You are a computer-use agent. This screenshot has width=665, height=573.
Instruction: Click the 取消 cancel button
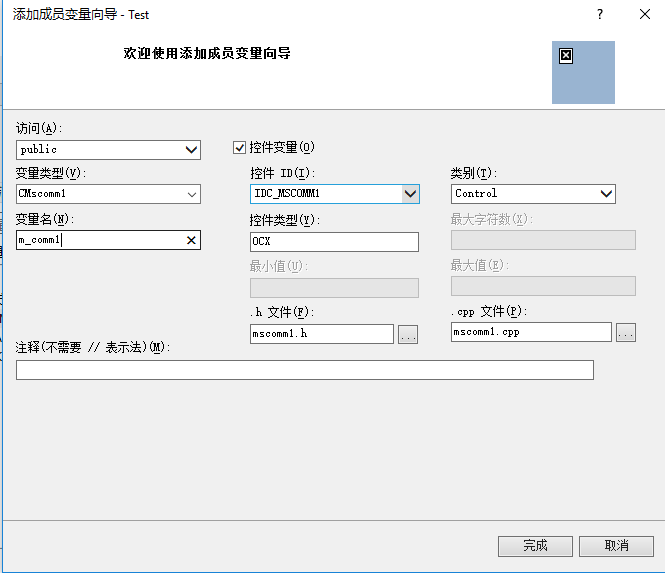click(616, 546)
